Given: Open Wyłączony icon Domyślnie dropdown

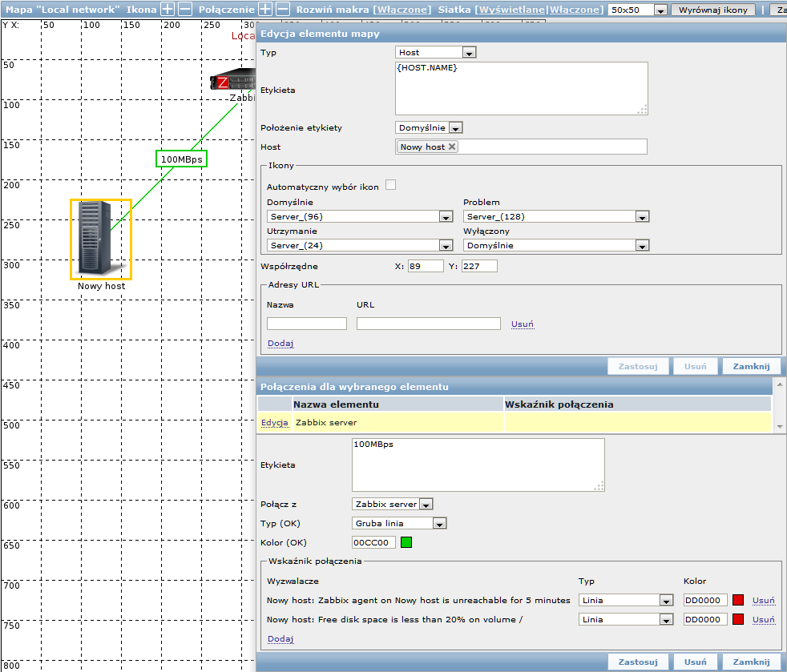Looking at the screenshot, I should point(556,245).
